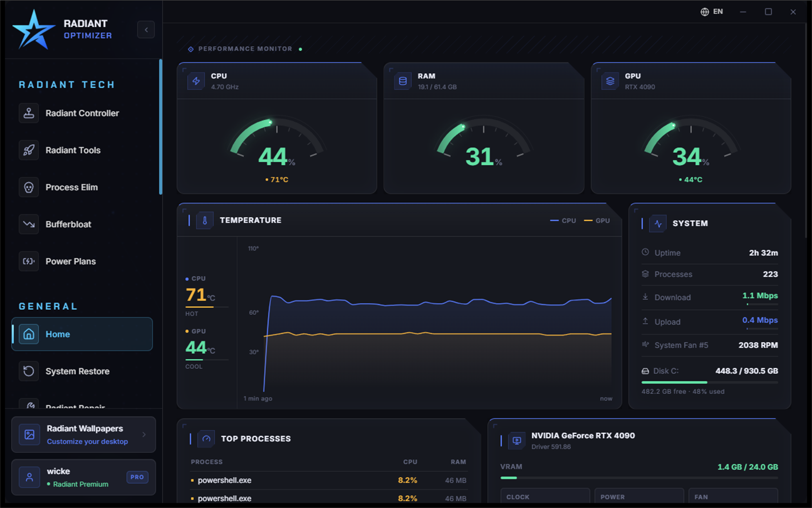Click the POWER stat box

tap(639, 496)
